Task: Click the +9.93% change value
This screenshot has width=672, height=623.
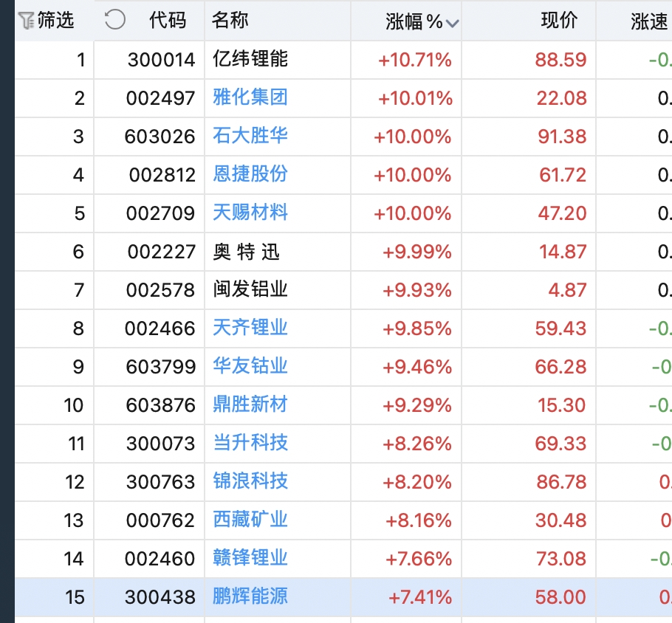Action: tap(417, 291)
